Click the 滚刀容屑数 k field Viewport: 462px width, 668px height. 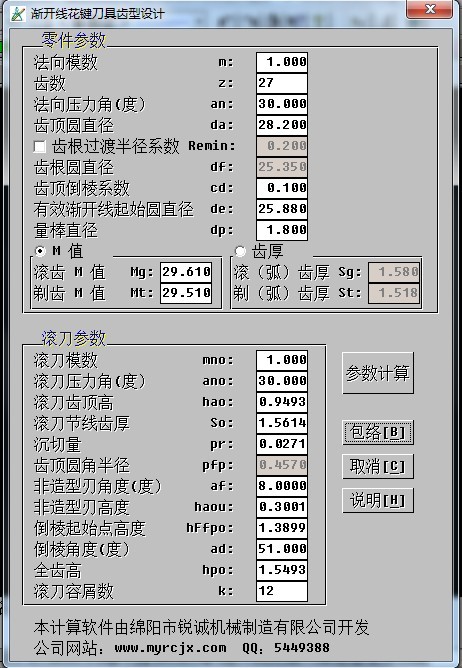282,591
